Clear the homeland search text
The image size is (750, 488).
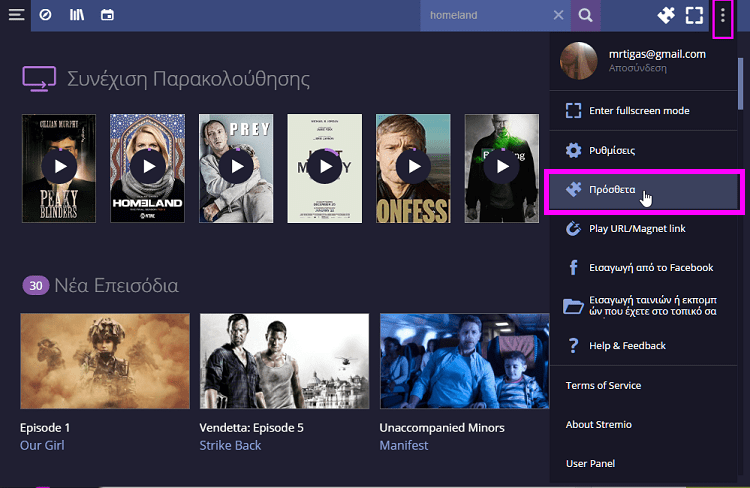[558, 15]
